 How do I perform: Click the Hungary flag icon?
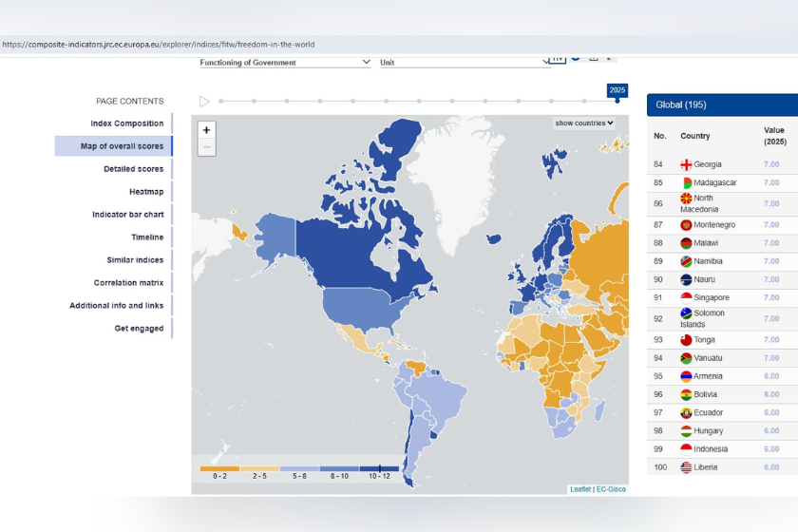click(686, 430)
